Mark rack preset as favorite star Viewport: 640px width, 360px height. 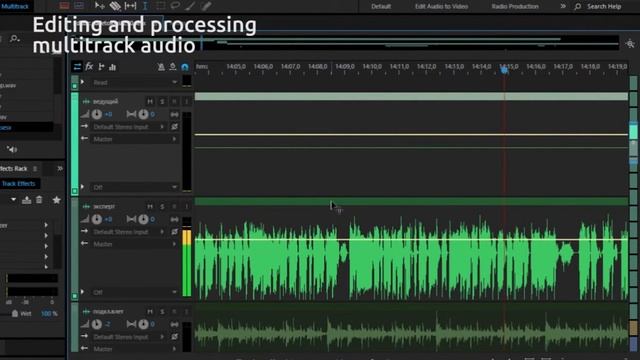(x=56, y=200)
